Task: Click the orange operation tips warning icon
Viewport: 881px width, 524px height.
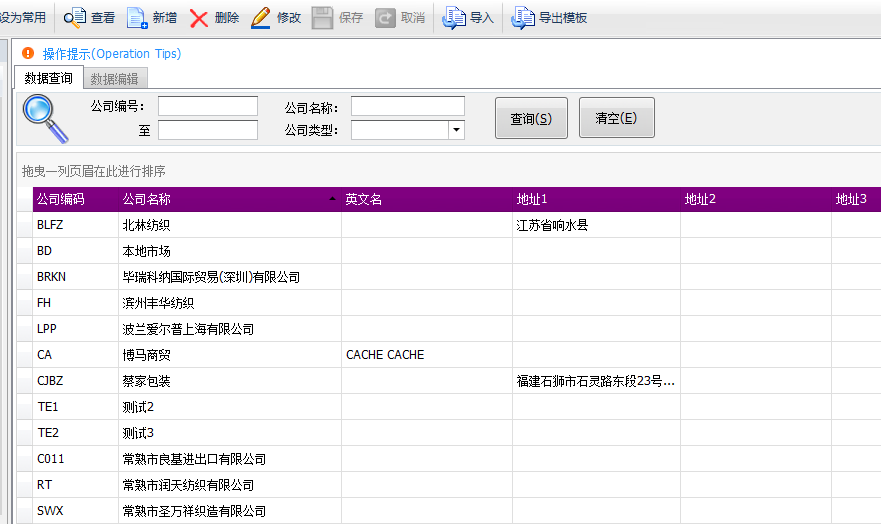Action: click(x=28, y=53)
